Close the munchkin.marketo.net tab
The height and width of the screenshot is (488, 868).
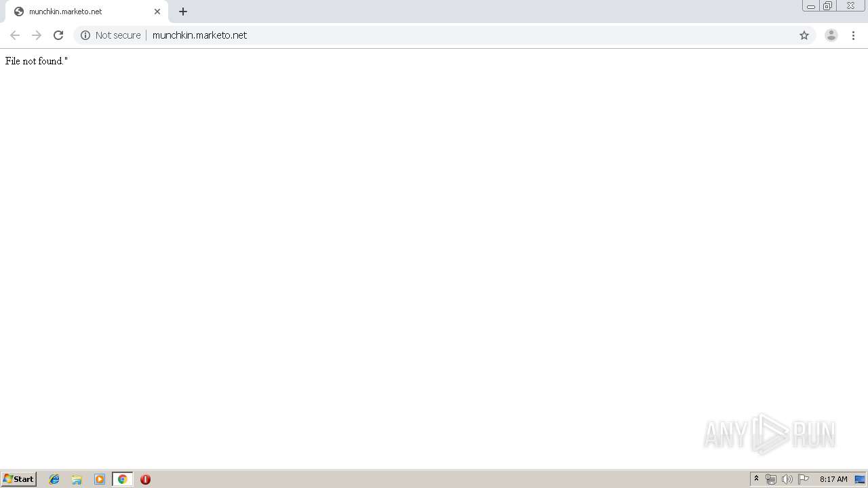[x=157, y=12]
